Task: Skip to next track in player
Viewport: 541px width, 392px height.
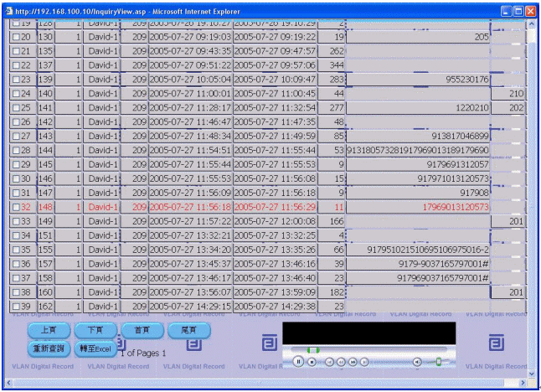Action: [364, 362]
